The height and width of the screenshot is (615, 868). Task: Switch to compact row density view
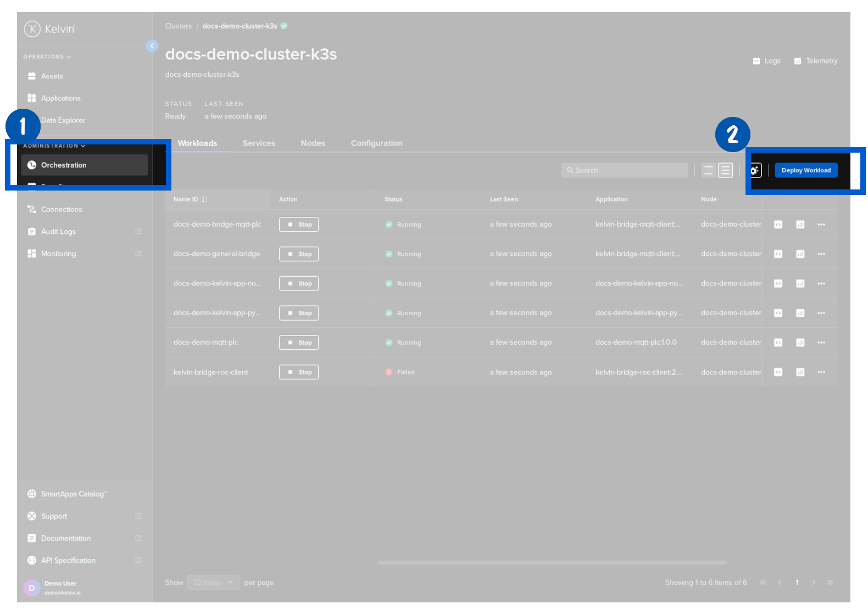[725, 171]
